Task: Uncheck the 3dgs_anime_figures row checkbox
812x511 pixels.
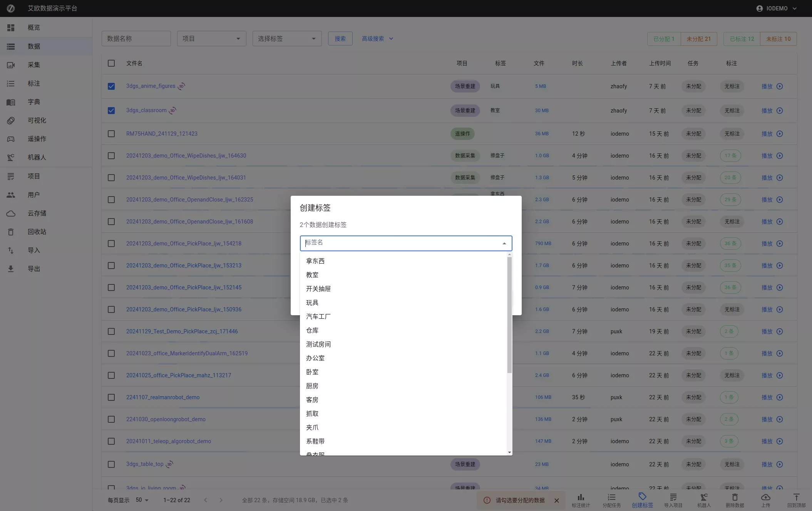Action: (x=111, y=86)
